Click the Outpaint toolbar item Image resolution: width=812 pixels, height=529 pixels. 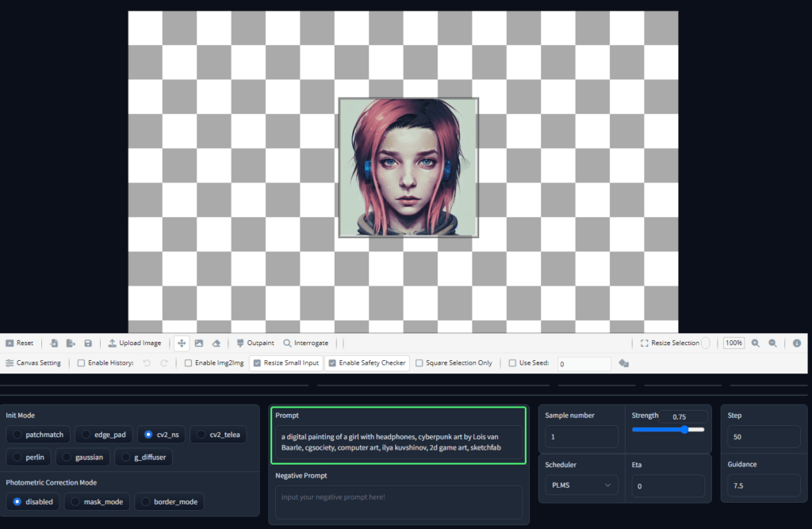tap(255, 343)
